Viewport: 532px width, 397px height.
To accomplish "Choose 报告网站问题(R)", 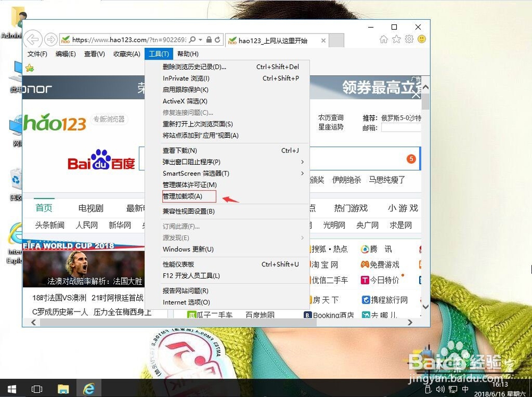I will coord(227,291).
